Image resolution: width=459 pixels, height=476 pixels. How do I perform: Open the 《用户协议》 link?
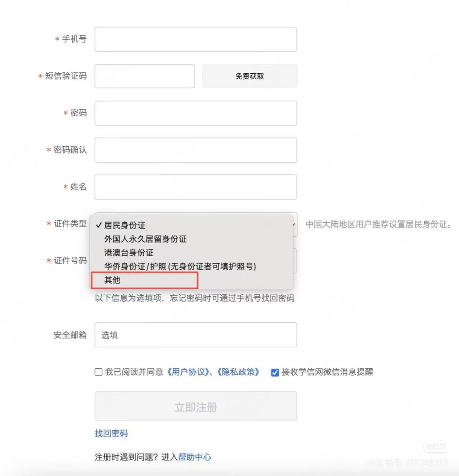pyautogui.click(x=188, y=372)
